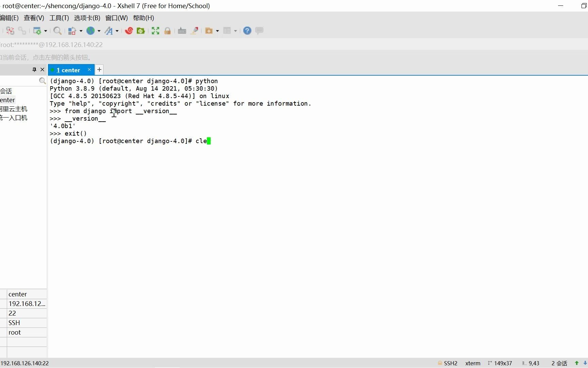Viewport: 588px width, 368px height.
Task: Click the address bar root@192.168.126.140:22
Action: pos(51,45)
